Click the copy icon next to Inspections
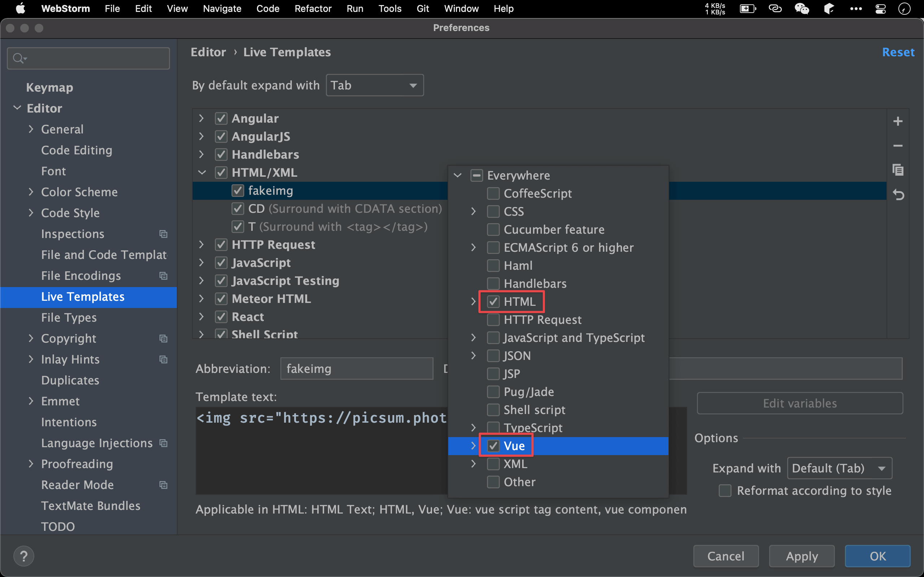This screenshot has height=577, width=924. (x=164, y=234)
